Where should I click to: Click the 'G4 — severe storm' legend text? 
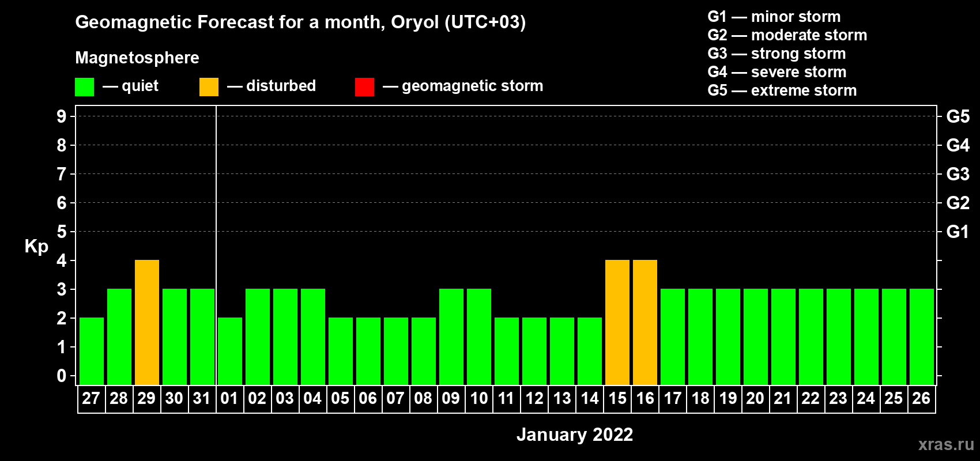pyautogui.click(x=777, y=72)
